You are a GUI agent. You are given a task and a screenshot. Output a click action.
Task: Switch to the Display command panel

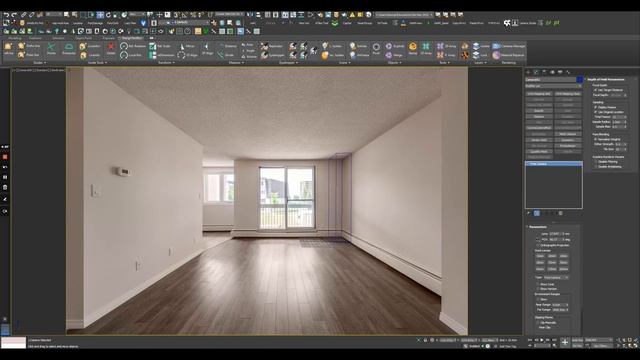560,72
